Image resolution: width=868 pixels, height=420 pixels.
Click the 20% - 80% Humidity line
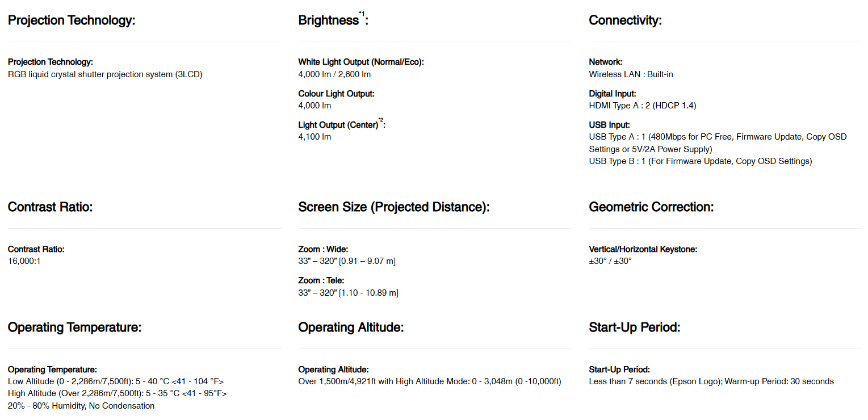81,406
